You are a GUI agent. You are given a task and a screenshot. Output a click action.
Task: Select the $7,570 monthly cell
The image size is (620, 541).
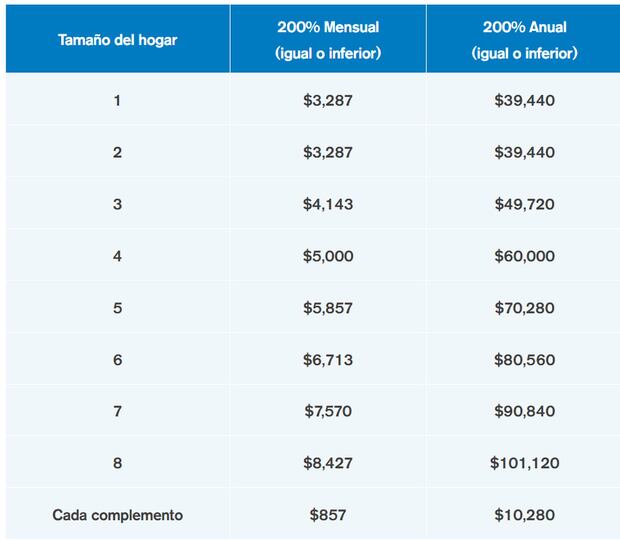click(327, 412)
